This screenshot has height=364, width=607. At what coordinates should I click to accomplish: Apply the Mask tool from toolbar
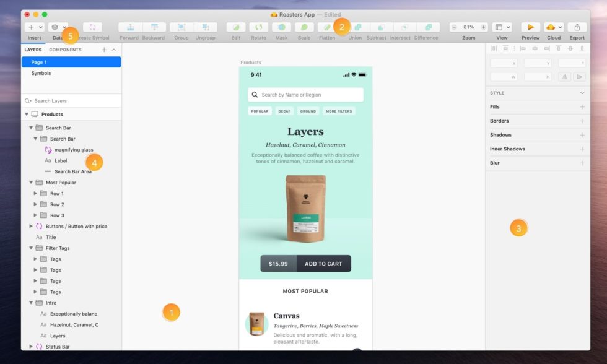281,27
